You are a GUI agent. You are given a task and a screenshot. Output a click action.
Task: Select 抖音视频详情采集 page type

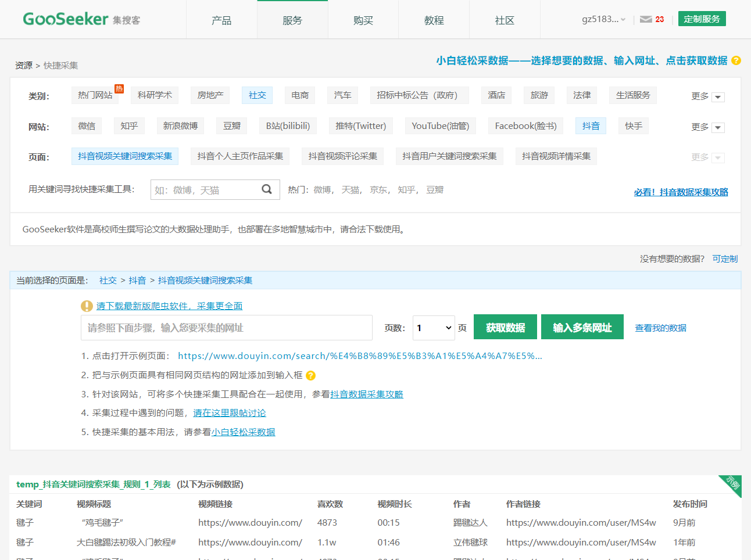point(556,156)
